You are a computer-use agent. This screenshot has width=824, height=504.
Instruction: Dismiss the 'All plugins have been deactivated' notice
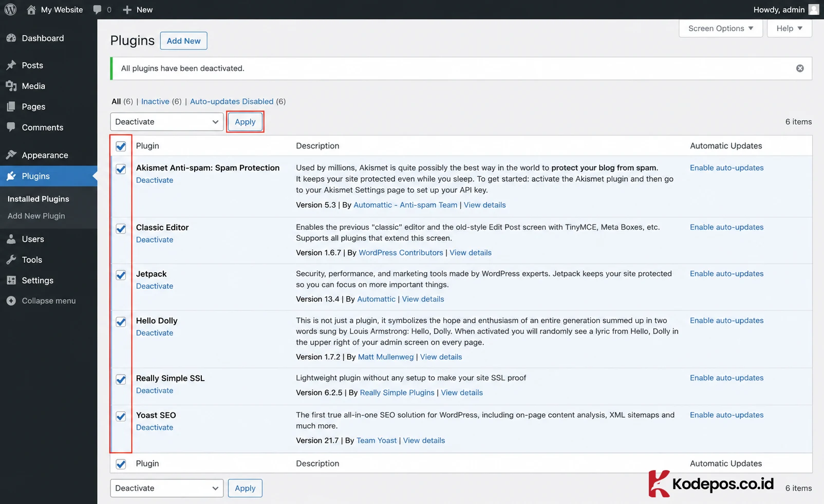pos(800,68)
